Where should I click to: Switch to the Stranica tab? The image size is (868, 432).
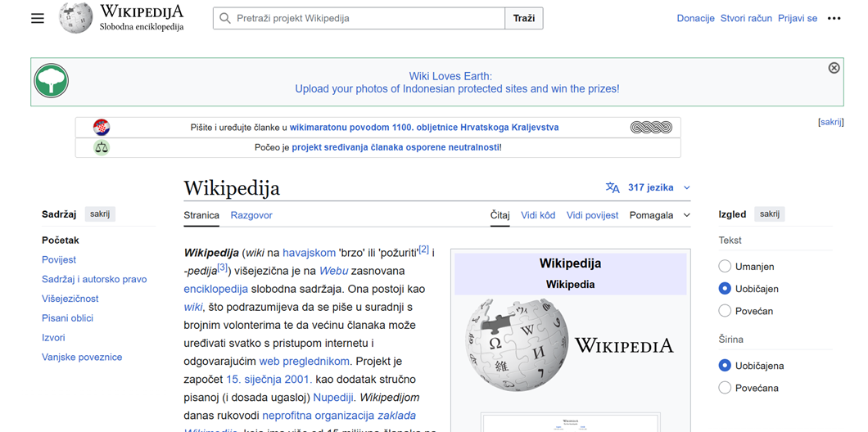201,215
